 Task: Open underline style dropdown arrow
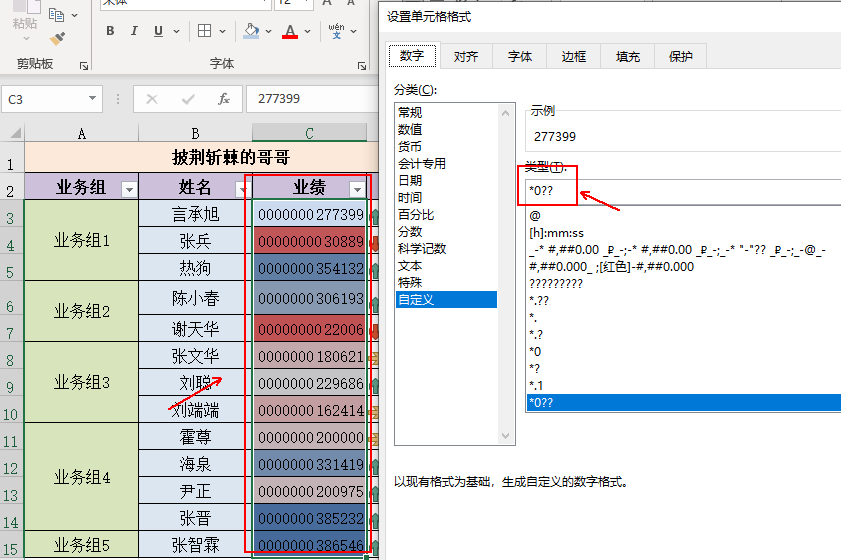pyautogui.click(x=176, y=31)
